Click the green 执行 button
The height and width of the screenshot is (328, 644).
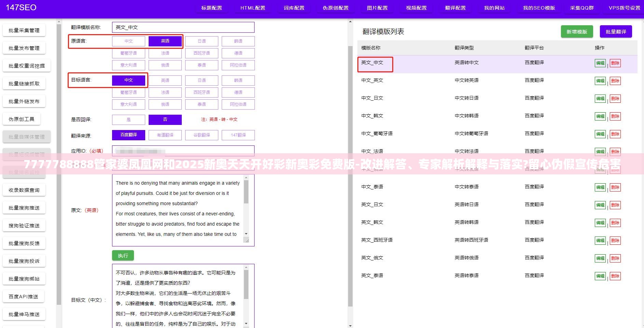[123, 256]
